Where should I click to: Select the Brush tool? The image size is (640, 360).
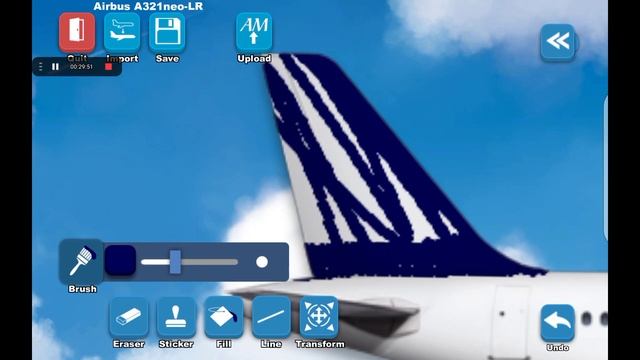(81, 262)
